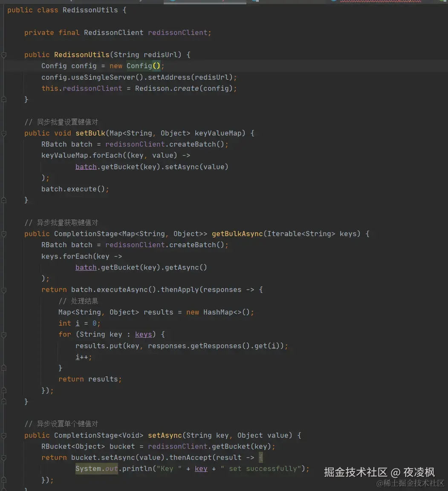Click the setAsync method name in its declaration
This screenshot has height=491, width=448.
tap(165, 435)
